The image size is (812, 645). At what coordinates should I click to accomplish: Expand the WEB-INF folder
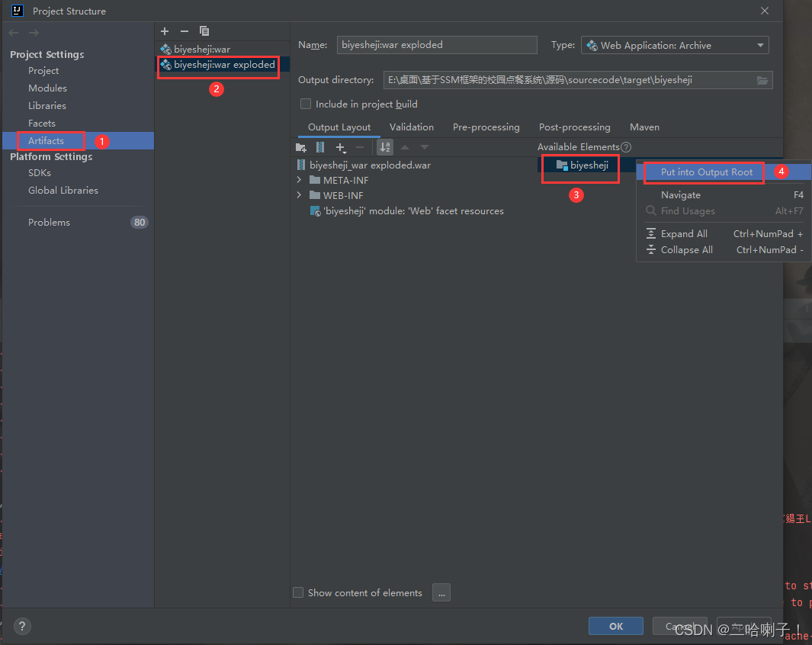point(299,195)
